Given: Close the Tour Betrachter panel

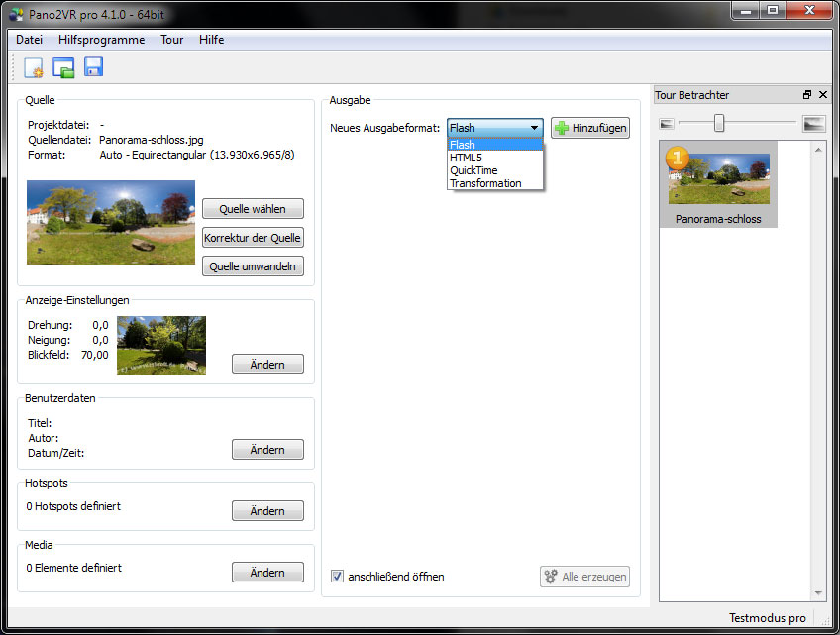Looking at the screenshot, I should [x=823, y=95].
